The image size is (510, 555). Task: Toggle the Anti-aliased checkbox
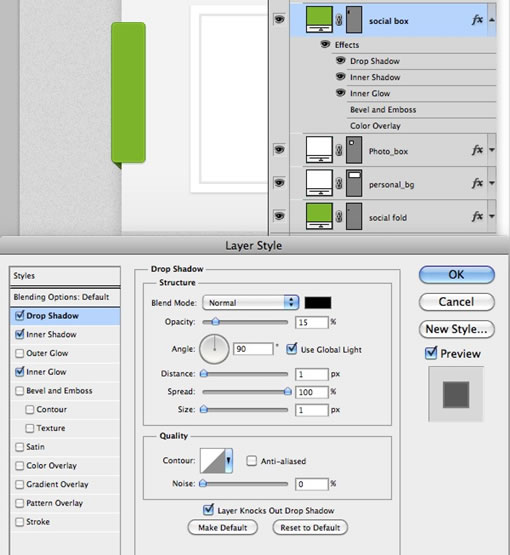pyautogui.click(x=251, y=461)
